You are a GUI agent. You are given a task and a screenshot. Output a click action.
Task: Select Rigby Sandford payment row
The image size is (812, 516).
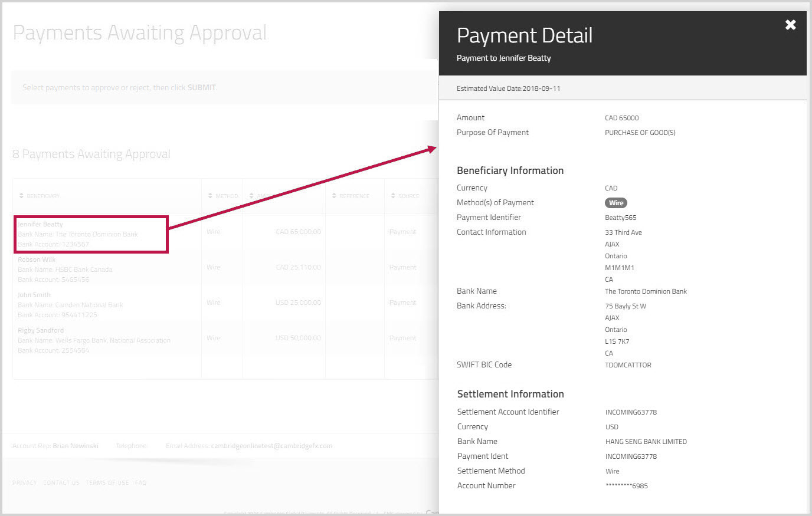41,330
